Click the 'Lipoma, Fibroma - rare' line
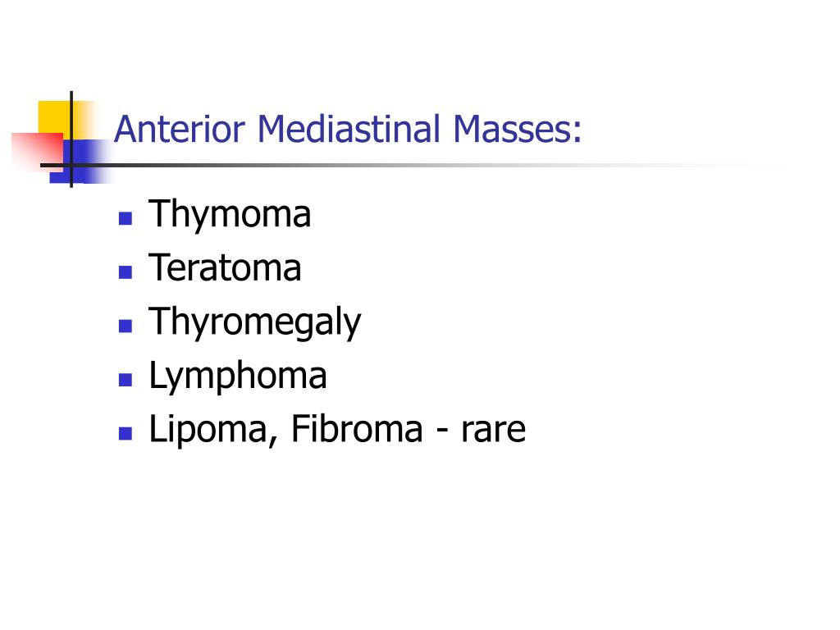840x630 pixels. coord(337,428)
